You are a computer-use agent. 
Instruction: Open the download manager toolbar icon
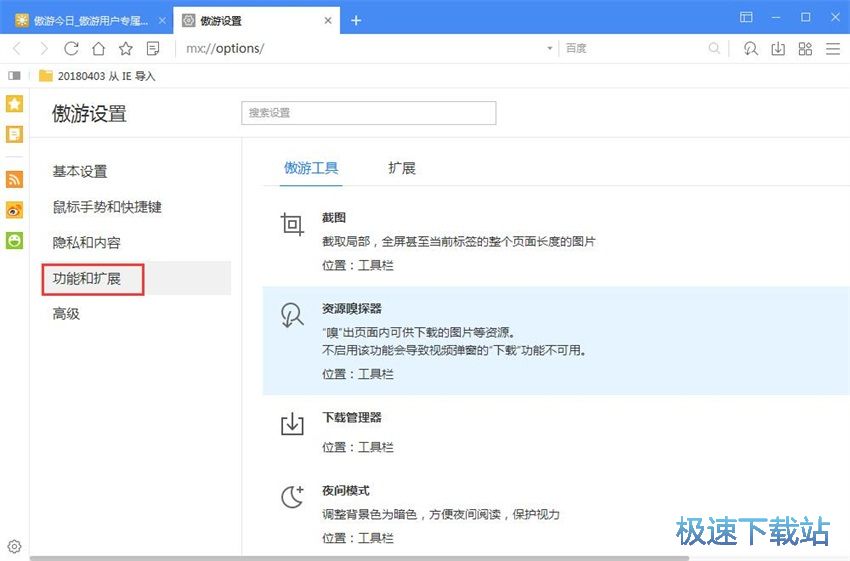(x=778, y=49)
